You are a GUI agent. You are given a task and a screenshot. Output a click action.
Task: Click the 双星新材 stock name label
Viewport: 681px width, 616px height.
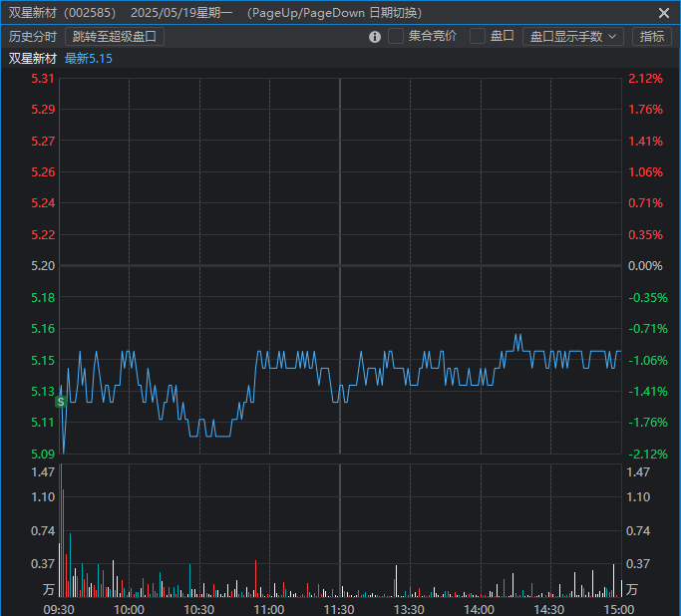33,58
